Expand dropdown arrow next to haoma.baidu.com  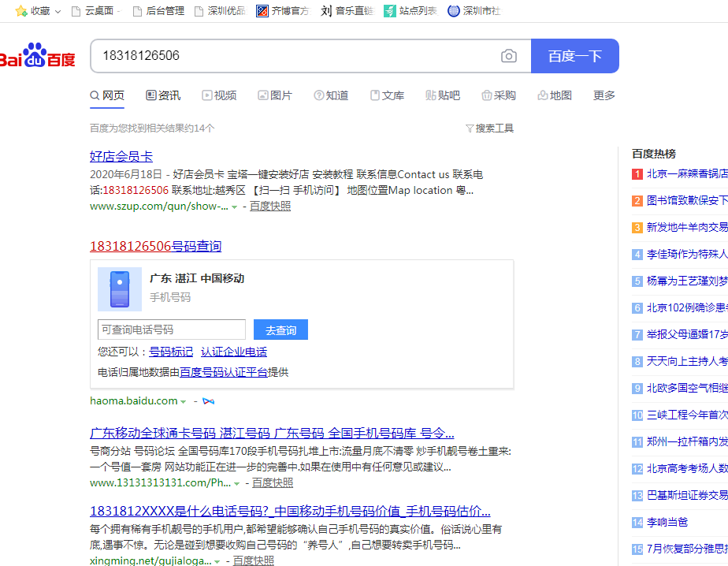tap(184, 401)
